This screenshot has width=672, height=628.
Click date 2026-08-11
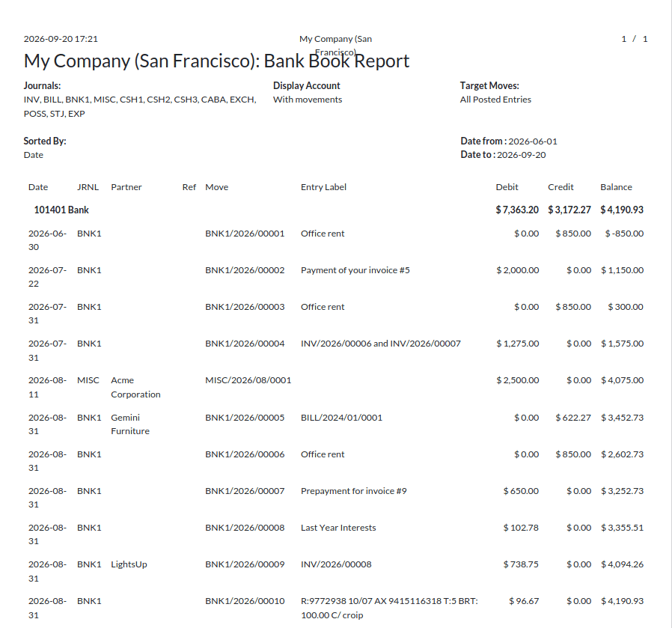[x=47, y=387]
